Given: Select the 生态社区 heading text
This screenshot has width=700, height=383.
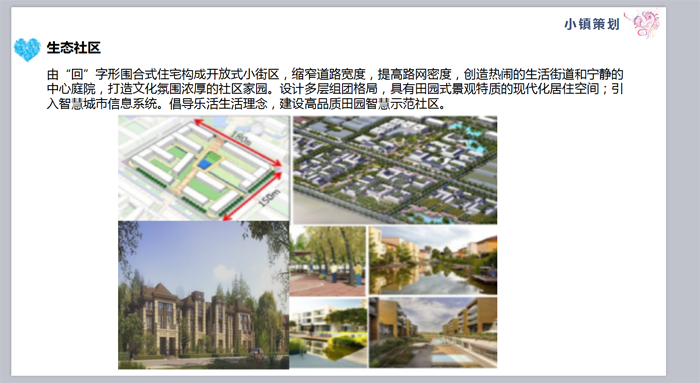Looking at the screenshot, I should (x=74, y=47).
